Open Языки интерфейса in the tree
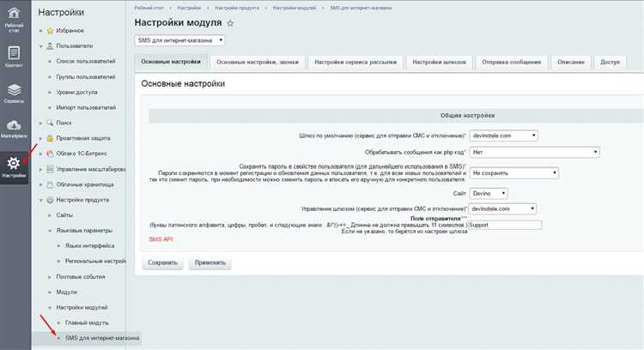 tap(89, 246)
